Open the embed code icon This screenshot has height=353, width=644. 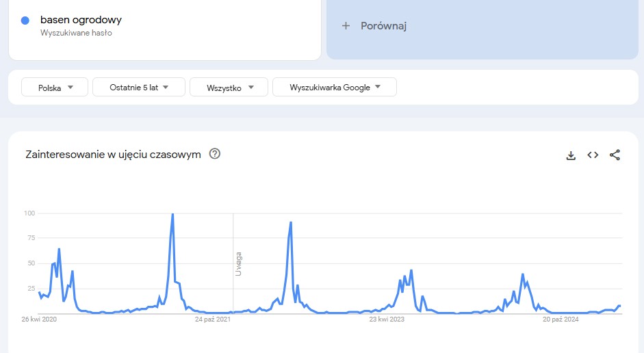click(x=593, y=155)
